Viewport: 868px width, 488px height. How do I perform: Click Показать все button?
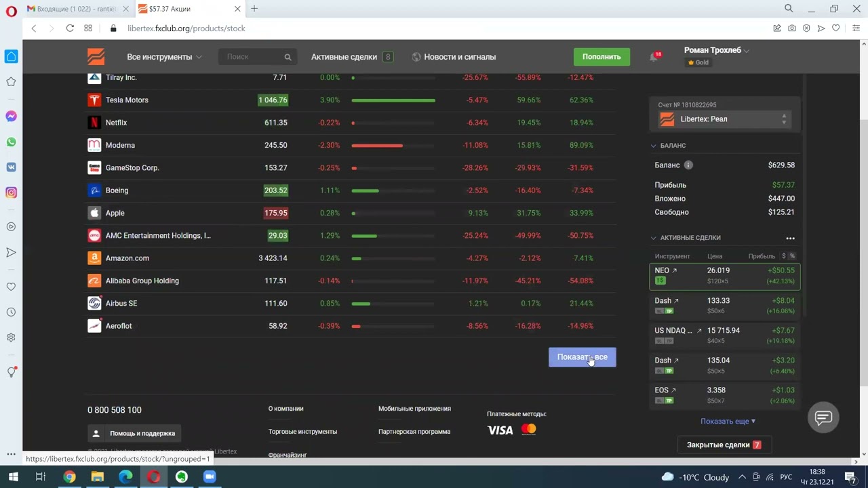coord(583,357)
